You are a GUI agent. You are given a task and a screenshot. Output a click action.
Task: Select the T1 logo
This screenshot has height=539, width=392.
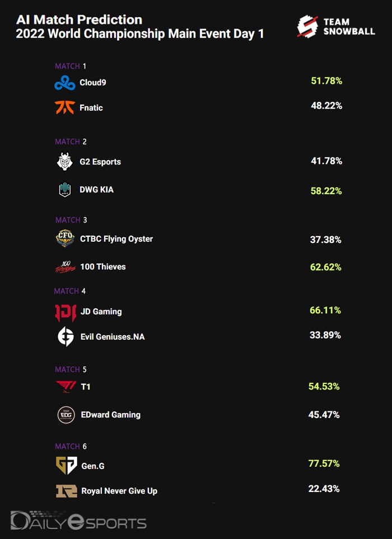pos(66,386)
